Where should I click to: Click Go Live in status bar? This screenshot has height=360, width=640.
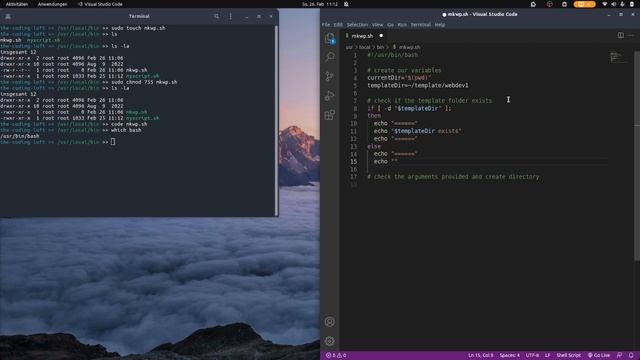[x=599, y=356]
